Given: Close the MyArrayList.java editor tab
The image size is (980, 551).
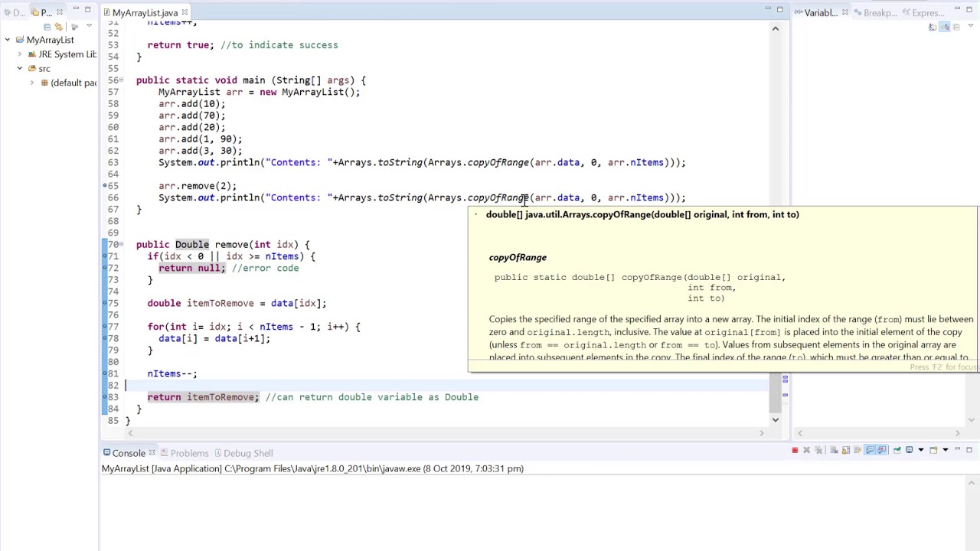Looking at the screenshot, I should 185,11.
